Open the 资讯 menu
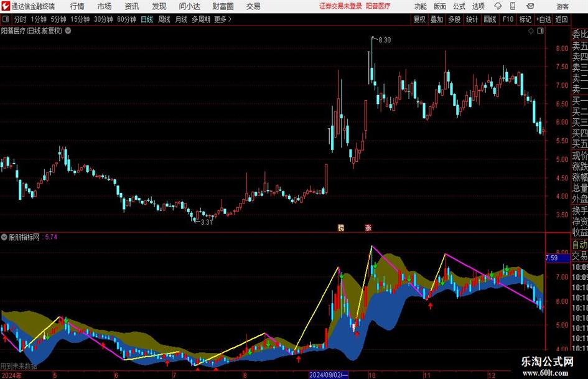 coord(132,6)
